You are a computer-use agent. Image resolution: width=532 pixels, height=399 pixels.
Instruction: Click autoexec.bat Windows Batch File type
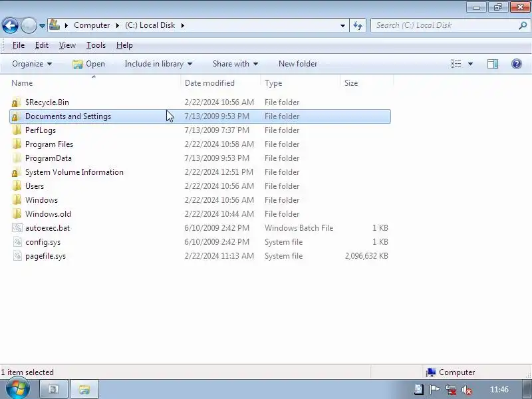[299, 228]
